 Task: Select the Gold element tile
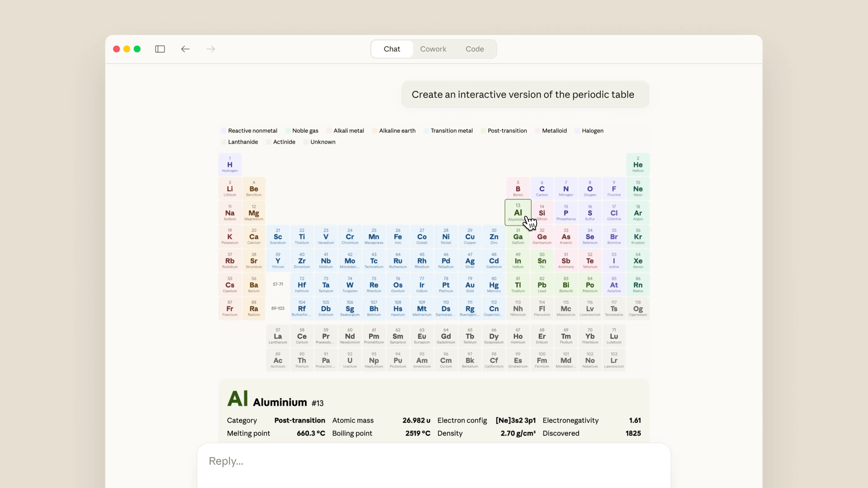click(470, 284)
